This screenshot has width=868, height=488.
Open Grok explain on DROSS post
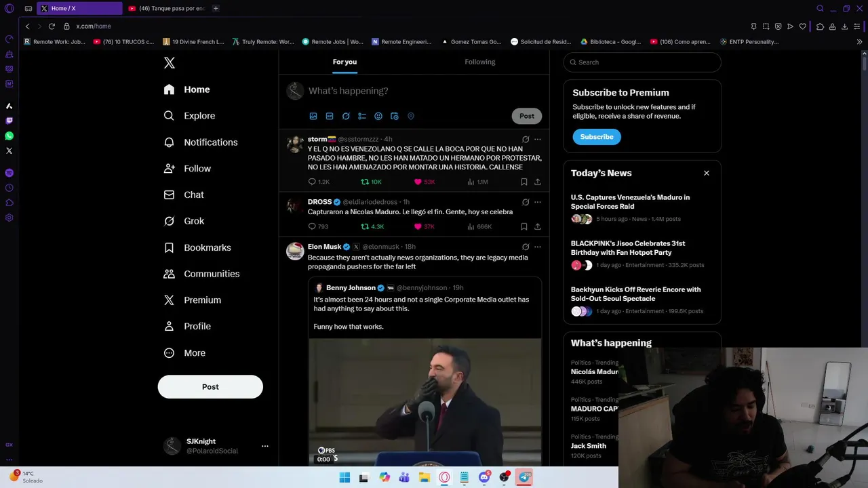526,202
